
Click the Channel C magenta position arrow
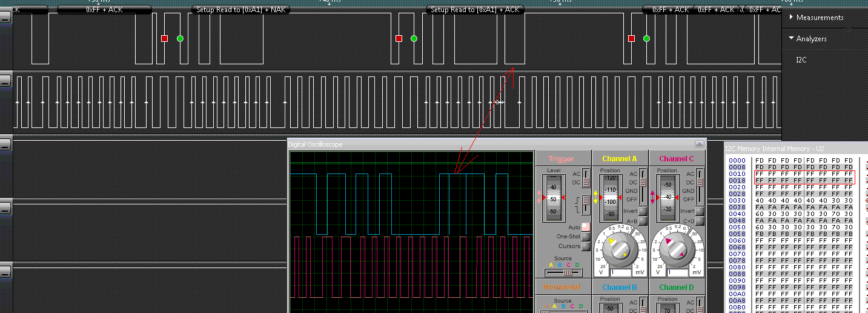point(653,197)
